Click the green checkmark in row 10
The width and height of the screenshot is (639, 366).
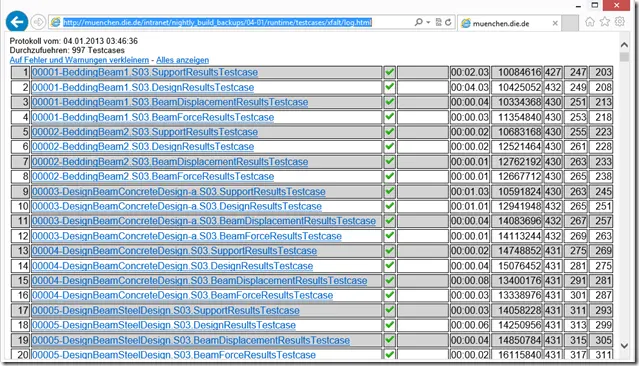[x=390, y=205]
